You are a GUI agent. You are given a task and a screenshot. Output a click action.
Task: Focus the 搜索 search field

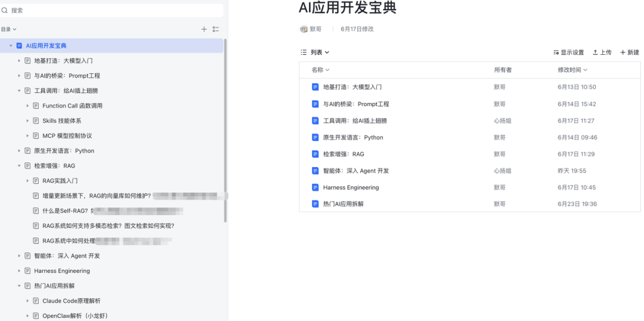[112, 11]
